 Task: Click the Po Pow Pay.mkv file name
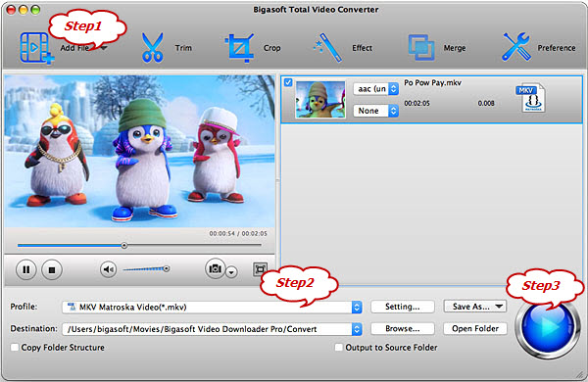[x=432, y=83]
